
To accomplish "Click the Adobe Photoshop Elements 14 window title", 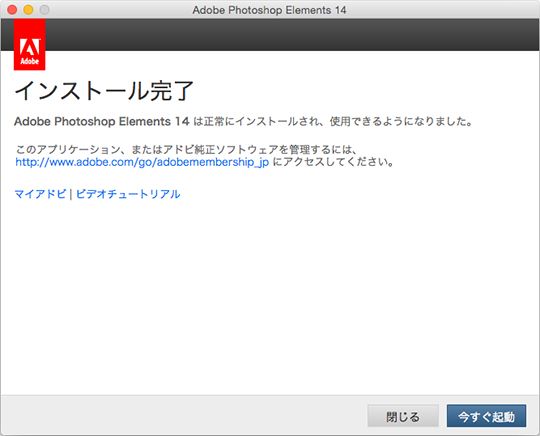I will [x=269, y=10].
